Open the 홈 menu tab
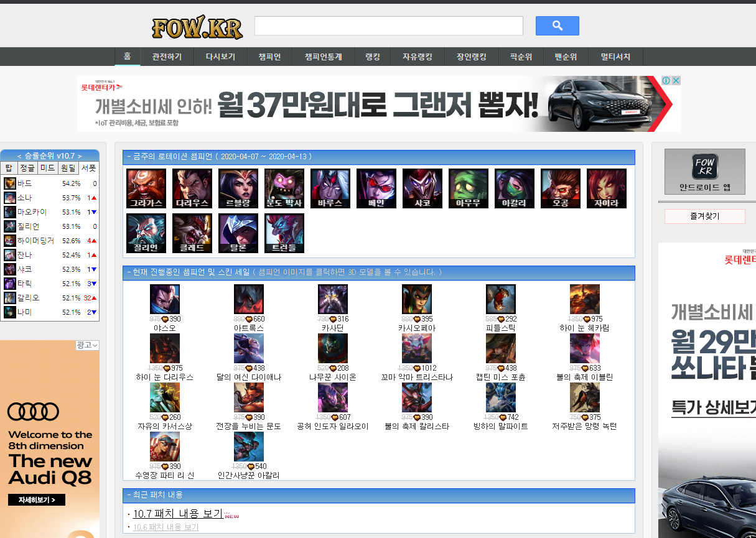The width and height of the screenshot is (756, 538). pos(127,57)
